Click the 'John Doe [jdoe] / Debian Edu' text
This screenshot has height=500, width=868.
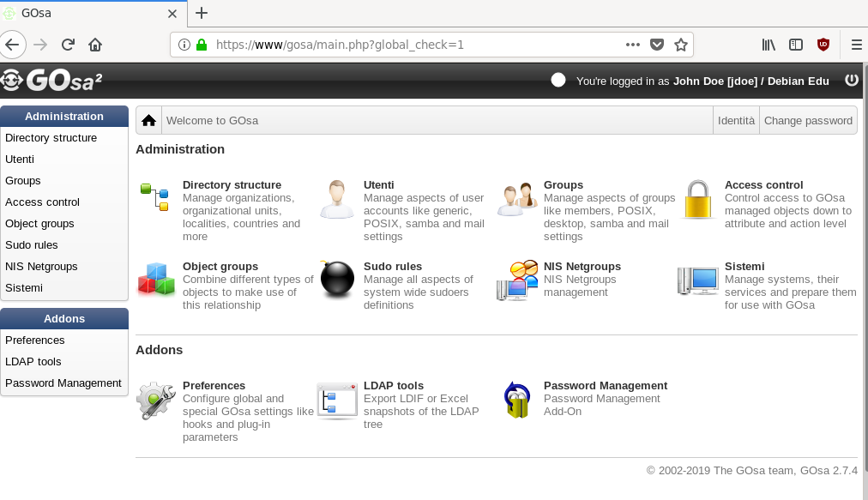750,81
